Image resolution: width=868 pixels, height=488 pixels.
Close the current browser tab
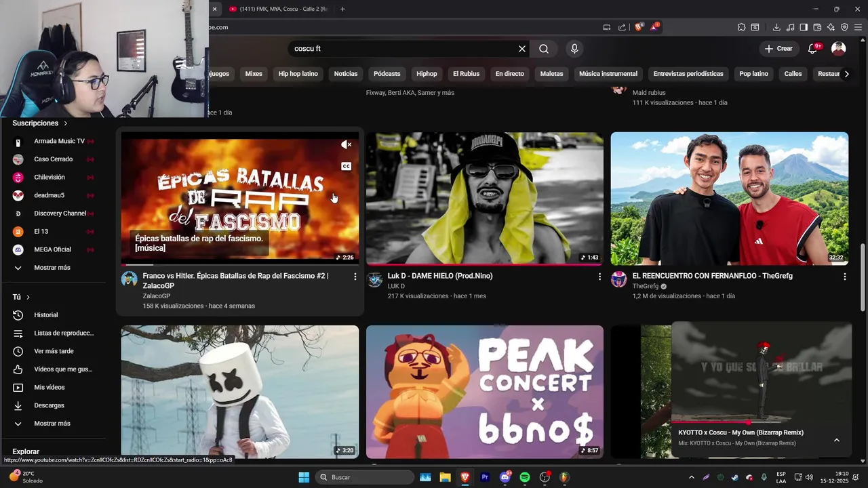pyautogui.click(x=214, y=9)
